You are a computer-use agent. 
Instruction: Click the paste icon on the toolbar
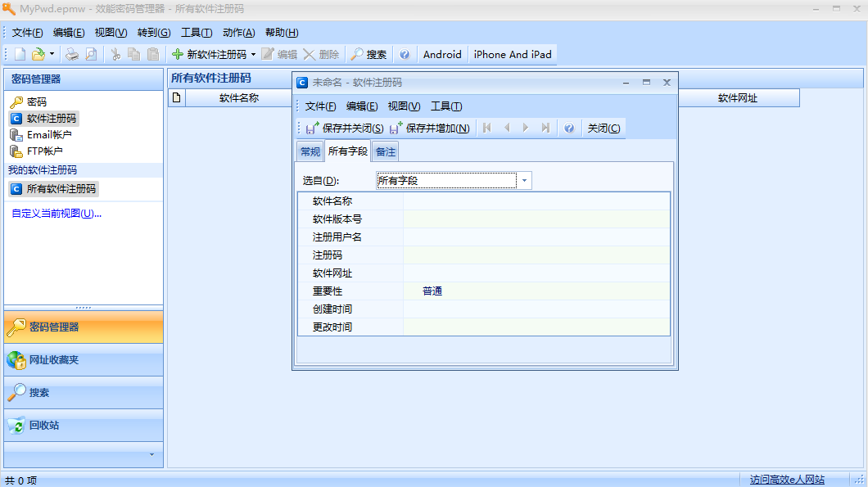click(153, 54)
